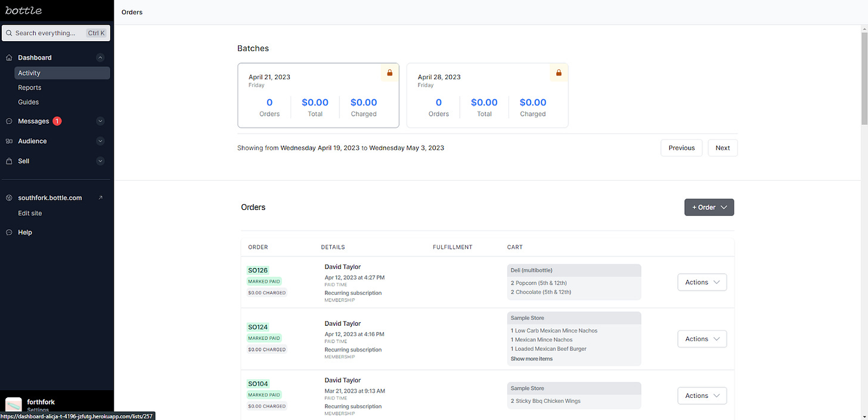Click the unread messages badge
Viewport: 868px width, 420px height.
click(x=57, y=121)
